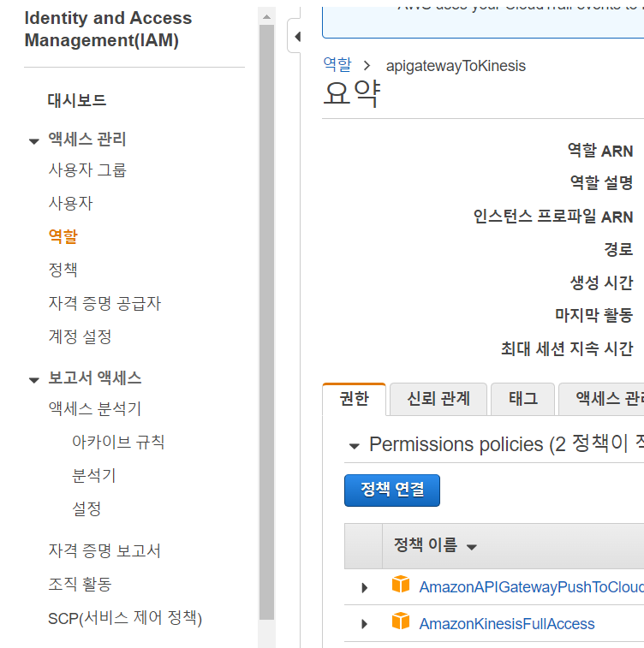Open 설정 under 액세스 분석기
Screen dimensions: 644x648
pos(86,508)
